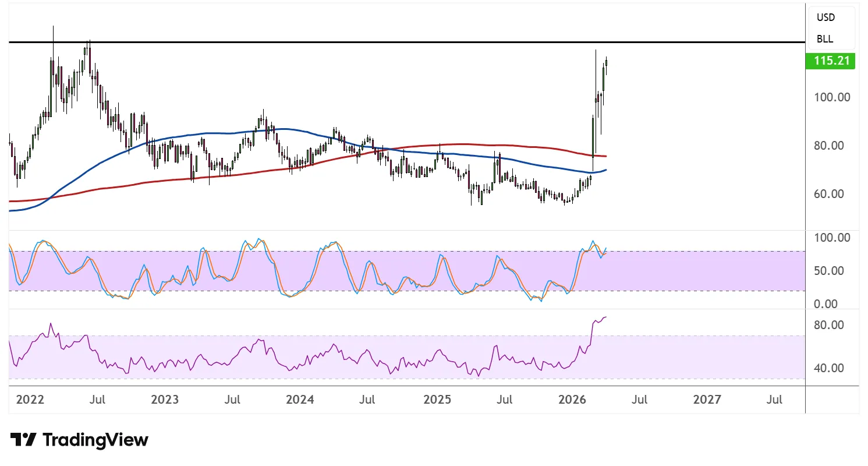The width and height of the screenshot is (868, 466).
Task: Select the 2025 time axis label
Action: tap(437, 400)
